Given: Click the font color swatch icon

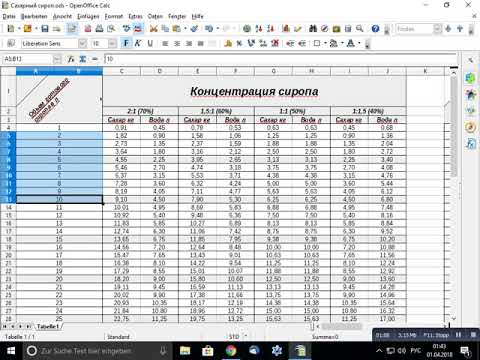Looking at the screenshot, I should (x=351, y=43).
